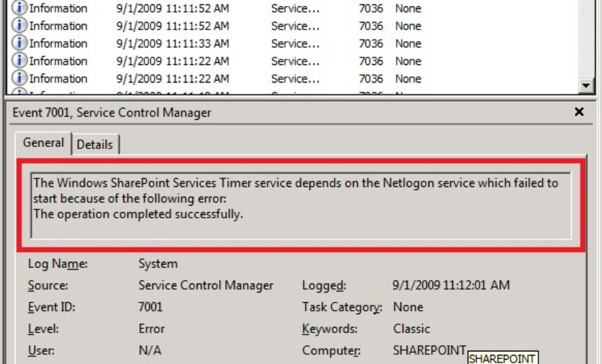Select the 11:11:33 AM event timestamp
This screenshot has width=602, height=364.
click(172, 43)
